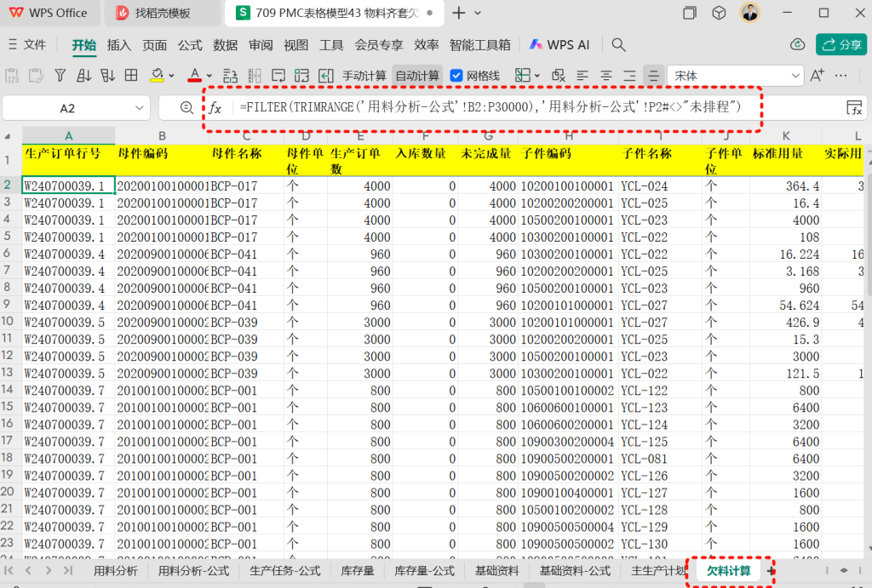Go to last sheet navigation arrow
Screen dimensions: 872x588
click(68, 570)
